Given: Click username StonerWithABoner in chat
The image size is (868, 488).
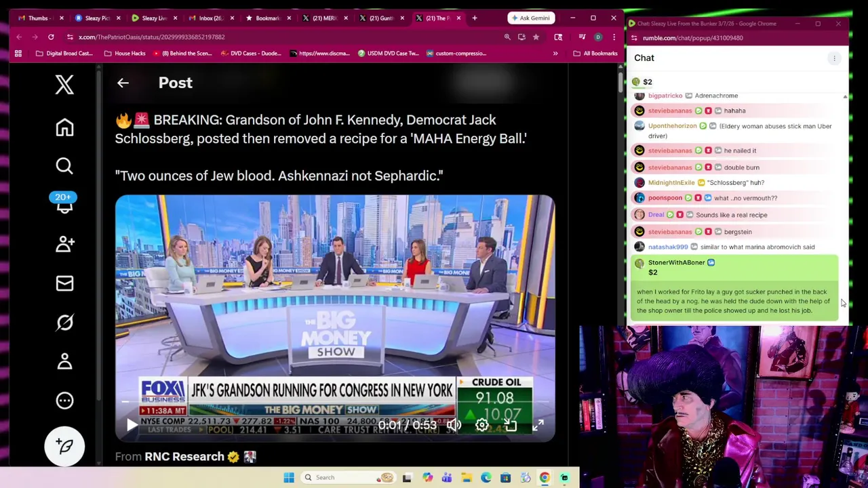Looking at the screenshot, I should (x=676, y=262).
